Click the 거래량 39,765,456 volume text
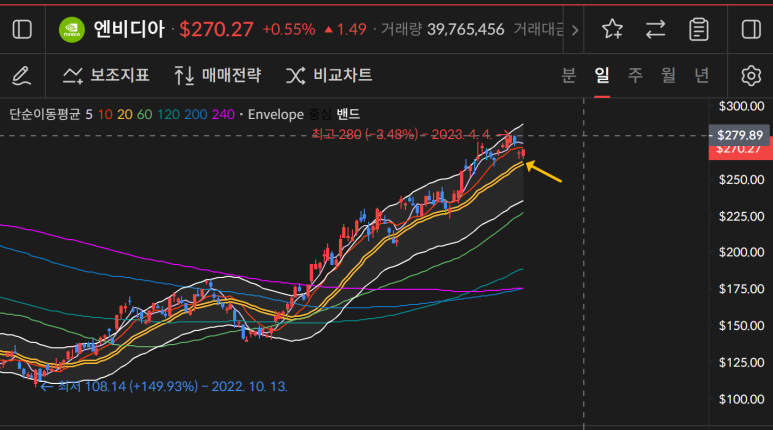Screen dimensions: 773x430 442,30
